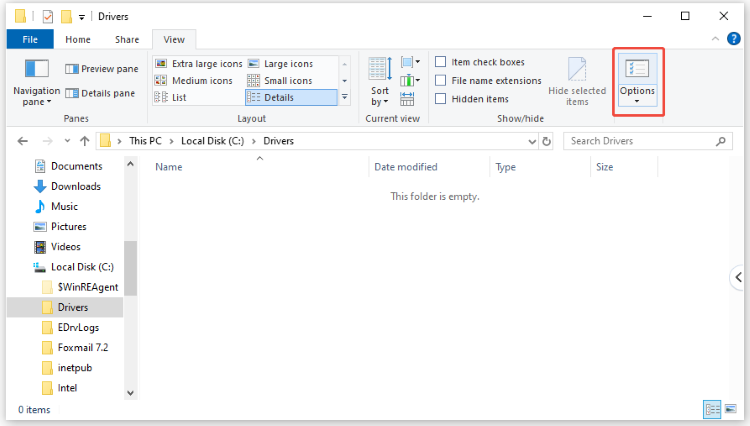This screenshot has height=426, width=750.
Task: Expand the This PC breadcrumb chevron
Action: tap(171, 141)
